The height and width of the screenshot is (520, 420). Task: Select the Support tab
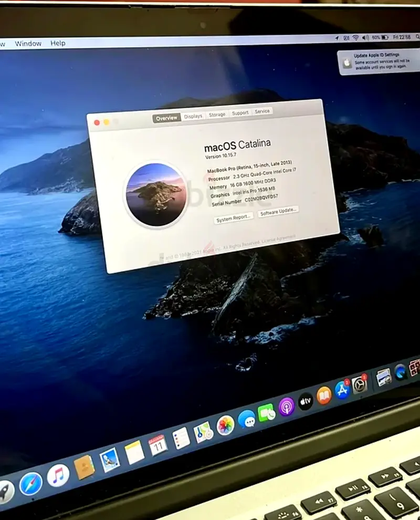[240, 113]
